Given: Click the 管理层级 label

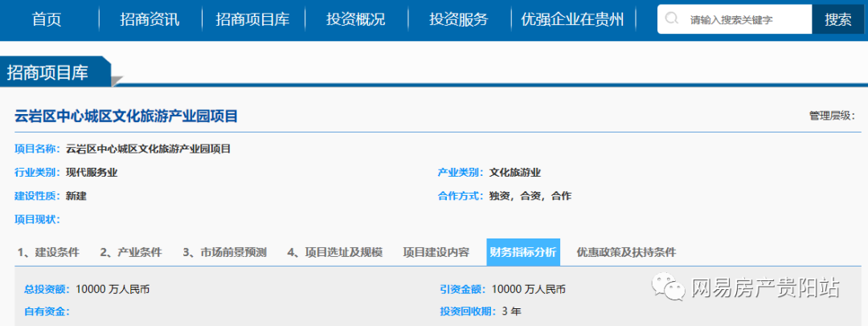Looking at the screenshot, I should click(x=832, y=116).
